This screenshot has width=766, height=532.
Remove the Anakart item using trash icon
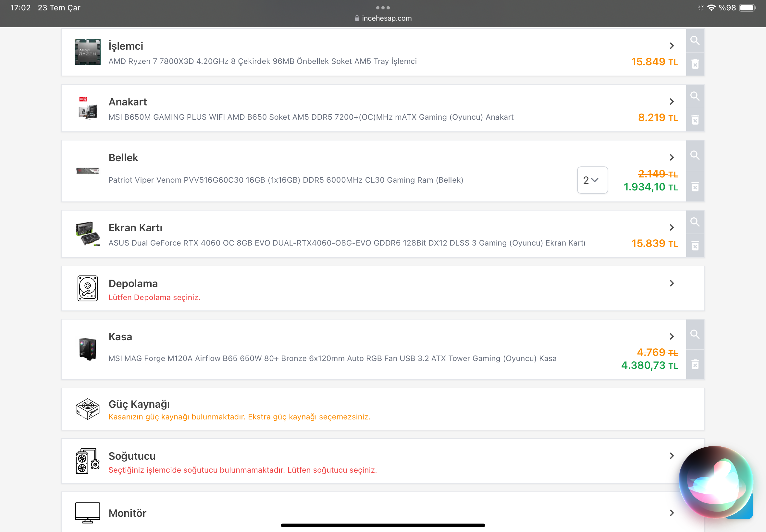coord(695,120)
